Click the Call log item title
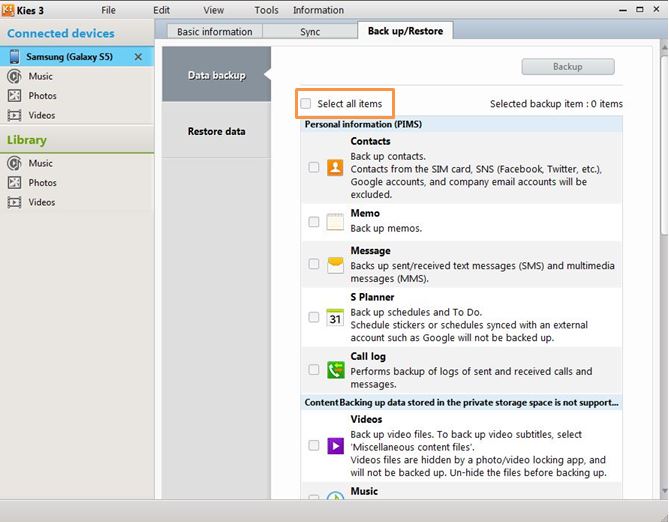 (x=368, y=356)
